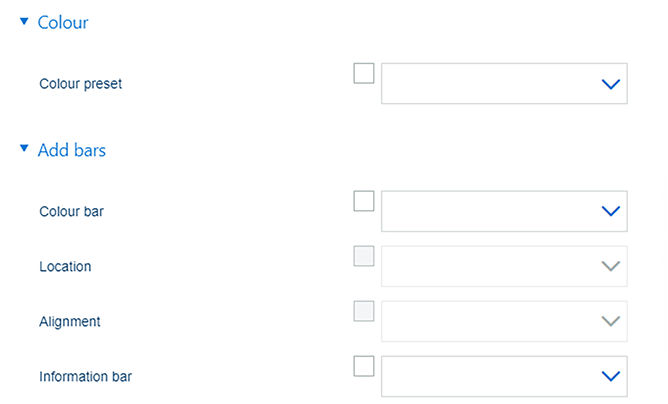Open the Colour bar dropdown arrow
Image resolution: width=668 pixels, height=404 pixels.
click(x=611, y=211)
